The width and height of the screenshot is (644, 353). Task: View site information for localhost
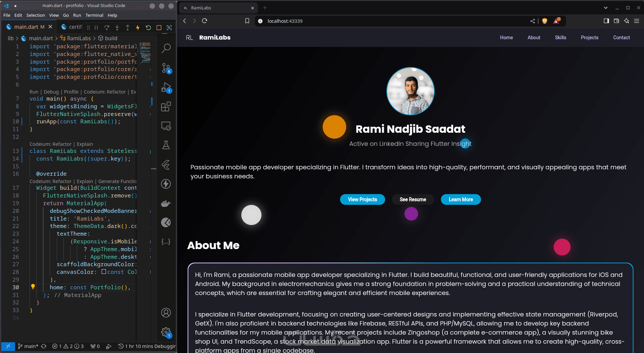[x=260, y=21]
